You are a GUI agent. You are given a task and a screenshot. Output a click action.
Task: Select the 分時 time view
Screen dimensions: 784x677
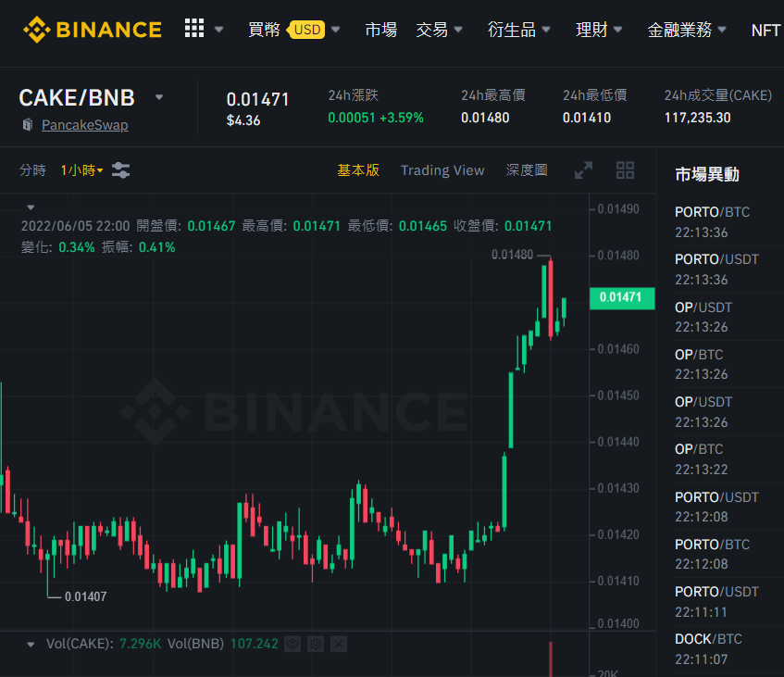tap(32, 170)
